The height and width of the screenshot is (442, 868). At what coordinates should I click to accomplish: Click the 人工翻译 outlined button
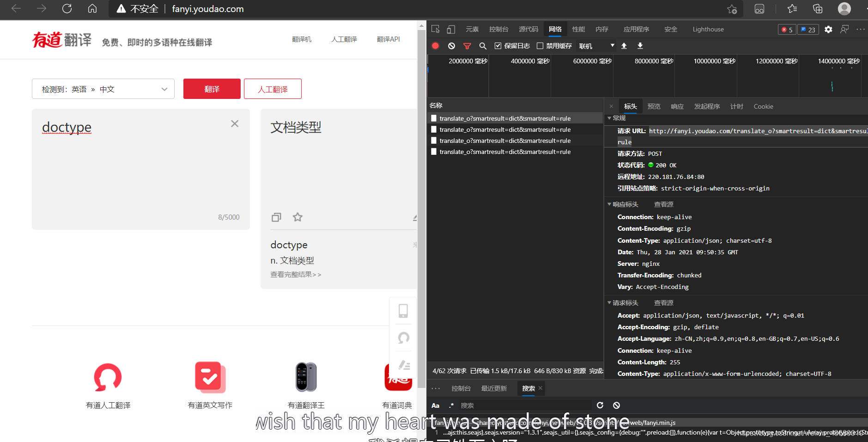(x=273, y=89)
